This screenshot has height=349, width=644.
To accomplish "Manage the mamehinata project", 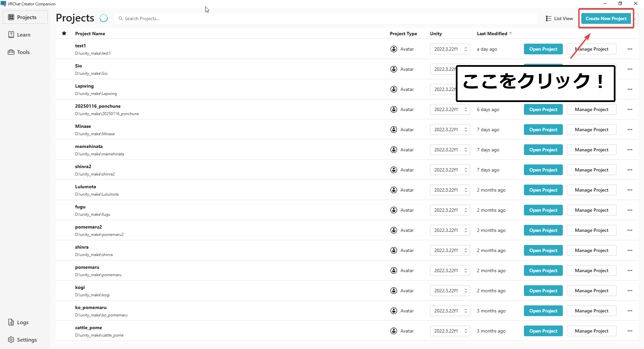I will (591, 150).
